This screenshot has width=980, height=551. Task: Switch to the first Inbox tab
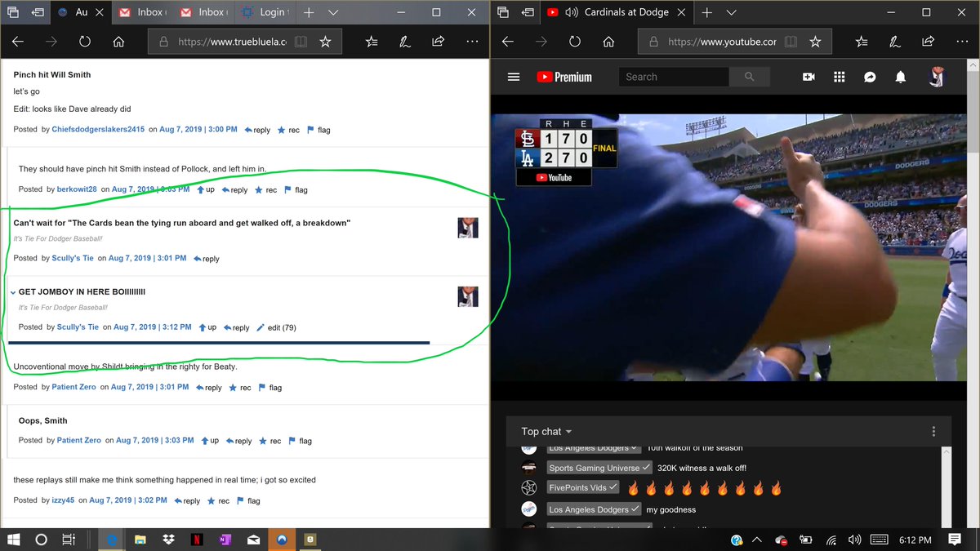[141, 12]
